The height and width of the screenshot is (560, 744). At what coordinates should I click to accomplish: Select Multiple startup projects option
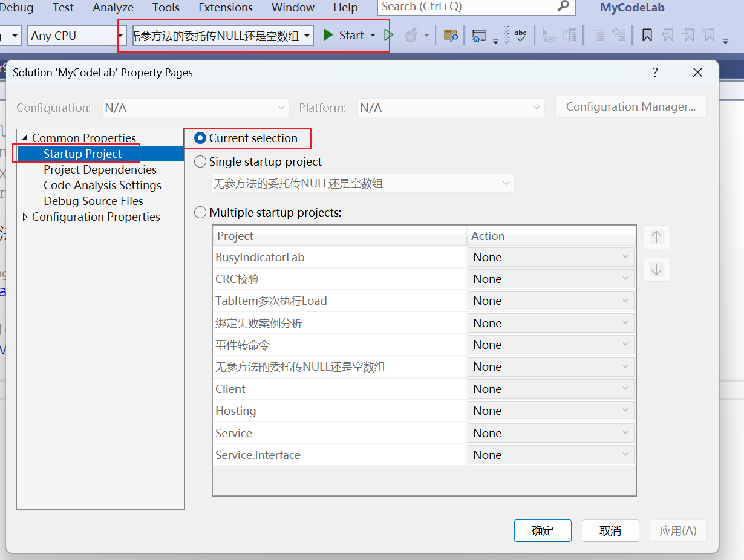[x=200, y=213]
